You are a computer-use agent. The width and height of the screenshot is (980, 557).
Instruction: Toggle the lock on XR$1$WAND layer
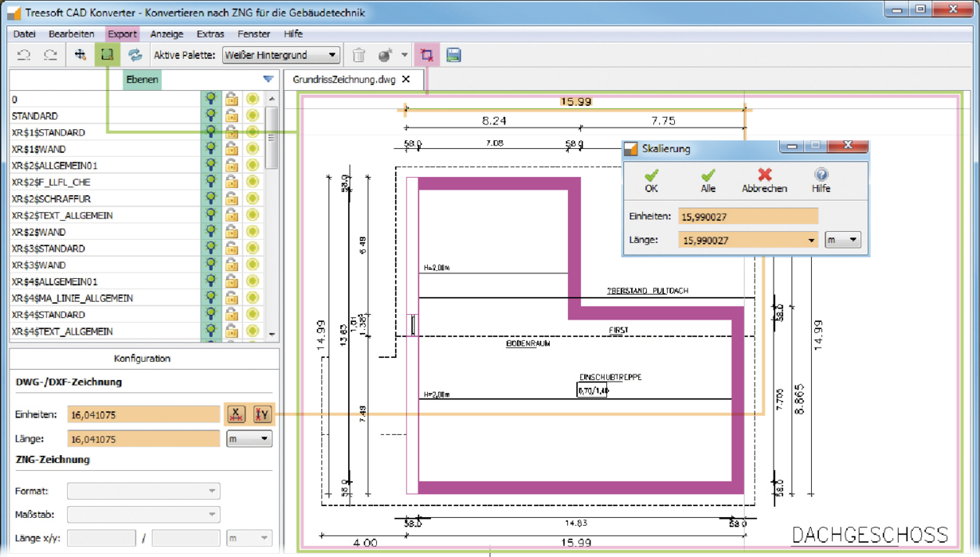[x=232, y=149]
